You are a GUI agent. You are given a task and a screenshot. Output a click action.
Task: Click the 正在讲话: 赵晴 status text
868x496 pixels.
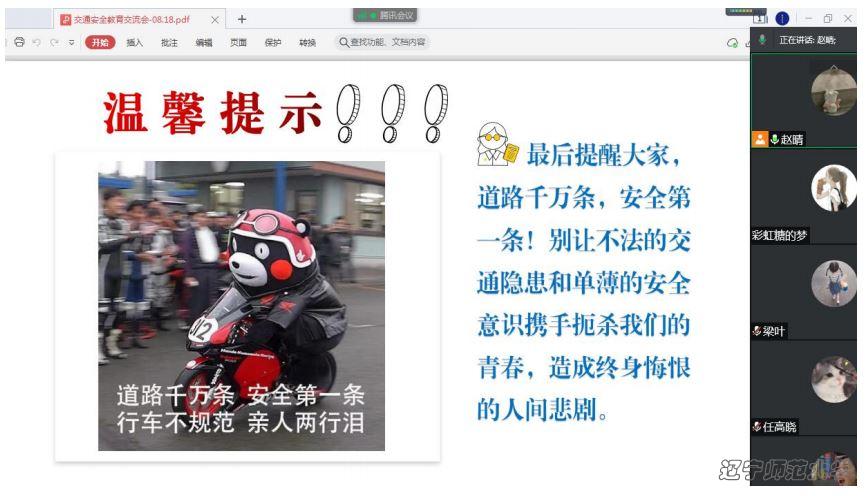pyautogui.click(x=807, y=40)
